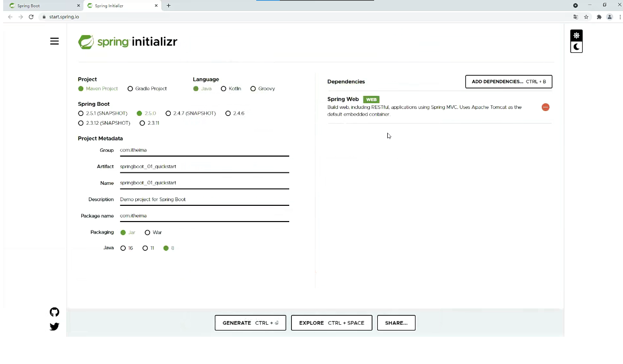Image resolution: width=623 pixels, height=364 pixels.
Task: Choose Java language option
Action: coord(196,89)
